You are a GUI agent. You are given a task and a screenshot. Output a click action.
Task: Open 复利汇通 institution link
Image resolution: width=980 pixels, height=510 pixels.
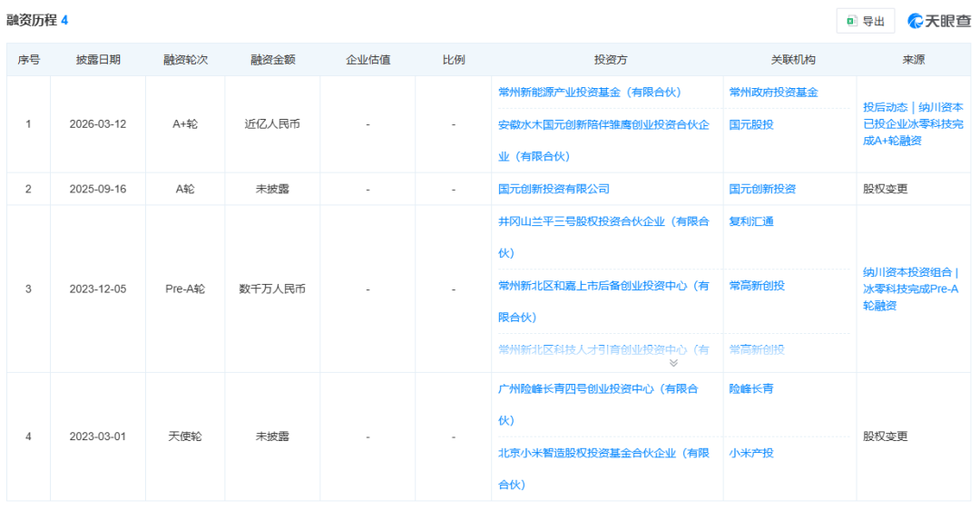(x=751, y=221)
